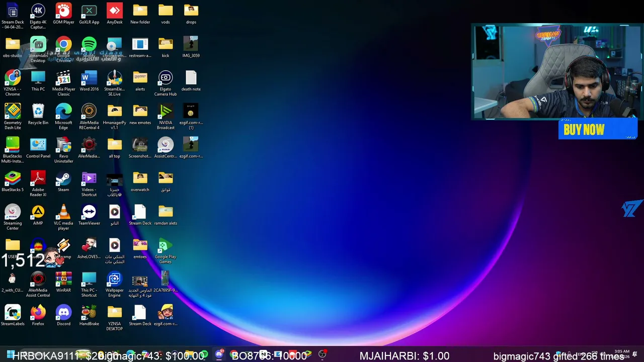The image size is (644, 362).
Task: Open the Google Play Games shortcut
Action: pyautogui.click(x=166, y=251)
